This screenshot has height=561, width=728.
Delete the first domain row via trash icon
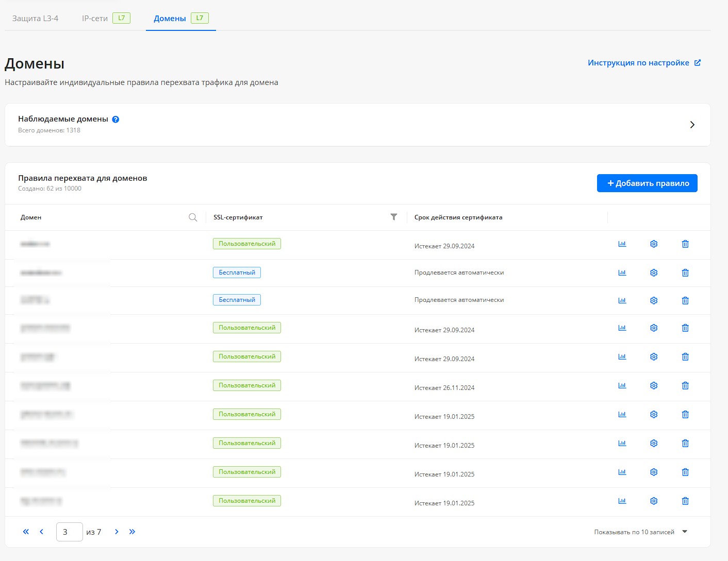(685, 244)
